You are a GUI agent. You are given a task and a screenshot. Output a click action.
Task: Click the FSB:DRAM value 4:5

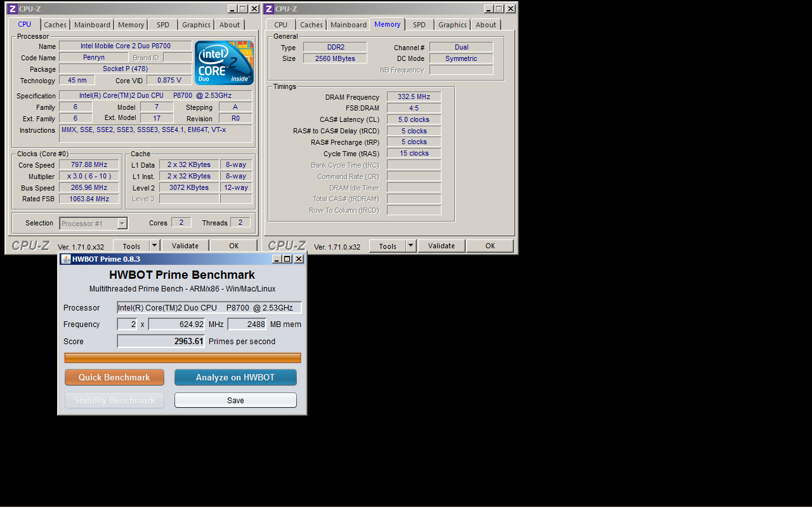coord(414,109)
